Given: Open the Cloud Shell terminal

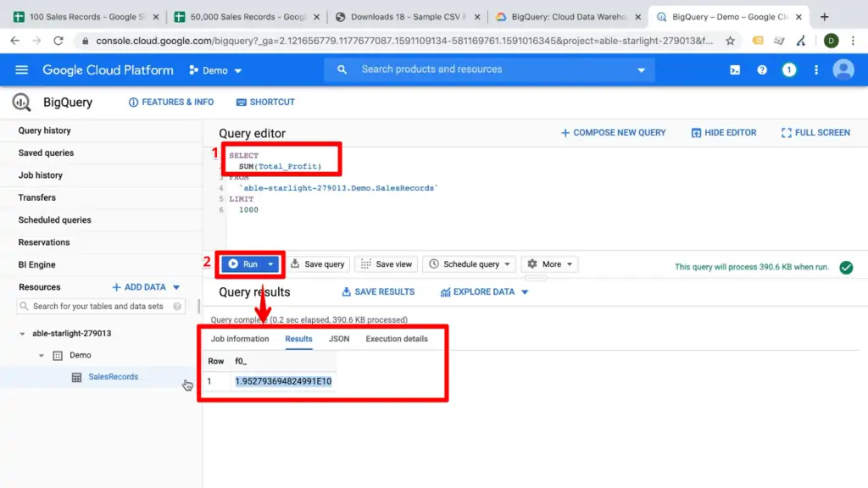Looking at the screenshot, I should click(734, 71).
